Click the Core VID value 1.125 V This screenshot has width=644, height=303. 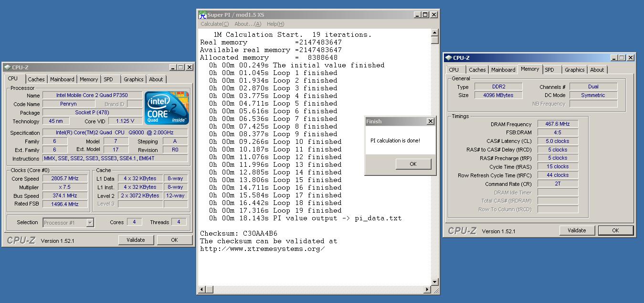125,121
